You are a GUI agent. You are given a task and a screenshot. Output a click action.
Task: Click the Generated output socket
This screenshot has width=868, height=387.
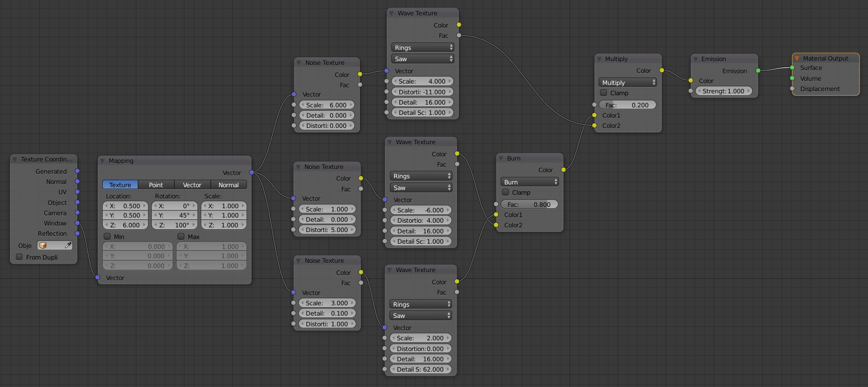(x=77, y=171)
